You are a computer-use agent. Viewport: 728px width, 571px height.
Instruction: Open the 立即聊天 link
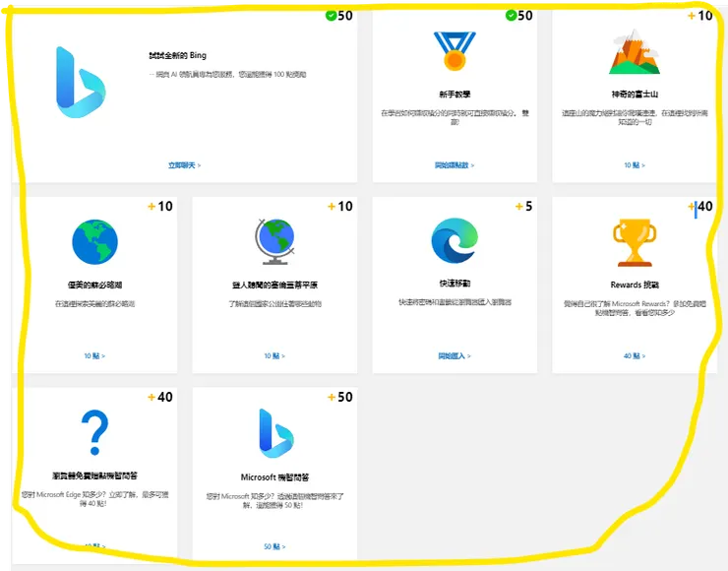pyautogui.click(x=184, y=165)
